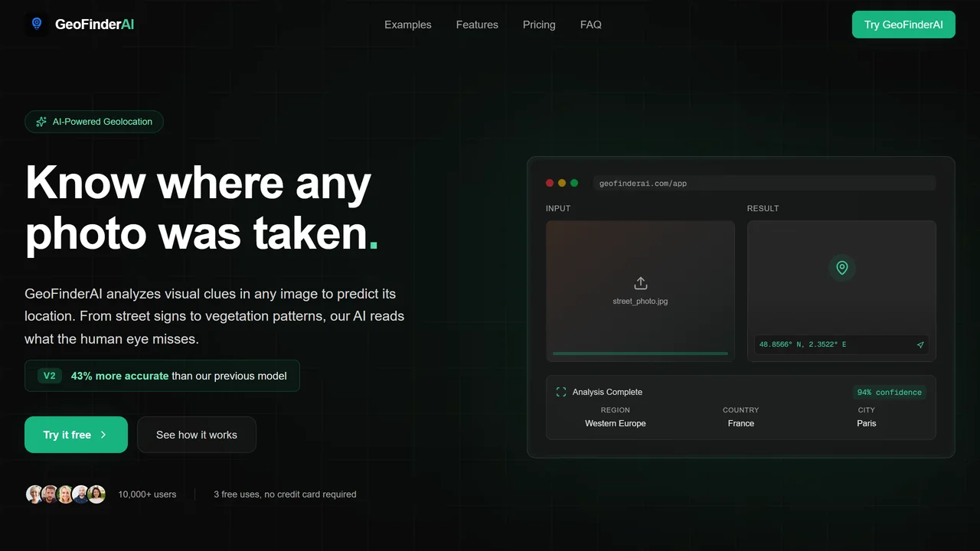
Task: Click the sparkle icon in the AI-Powered Geolocation badge
Action: (41, 122)
